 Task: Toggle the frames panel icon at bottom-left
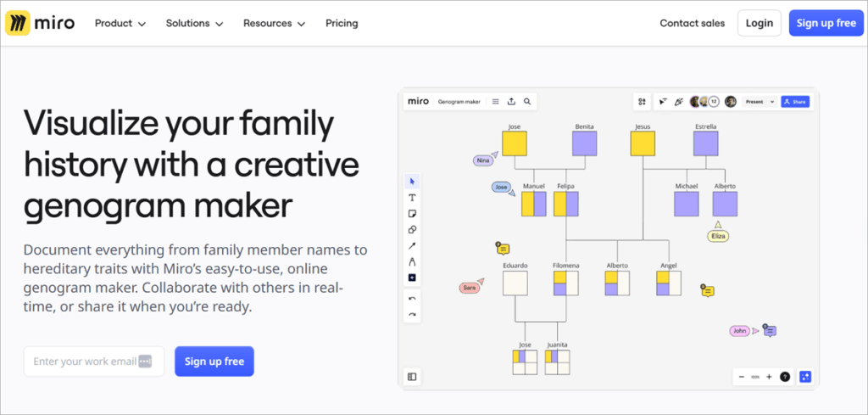[412, 377]
